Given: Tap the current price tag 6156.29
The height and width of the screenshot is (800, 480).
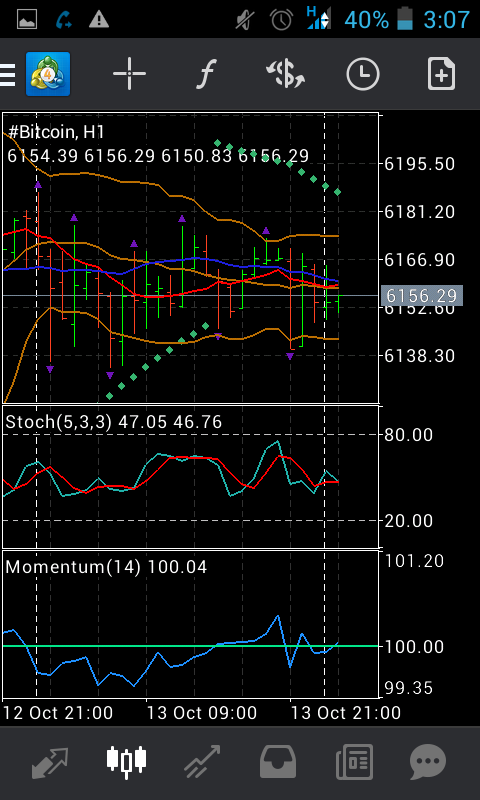Looking at the screenshot, I should point(421,296).
